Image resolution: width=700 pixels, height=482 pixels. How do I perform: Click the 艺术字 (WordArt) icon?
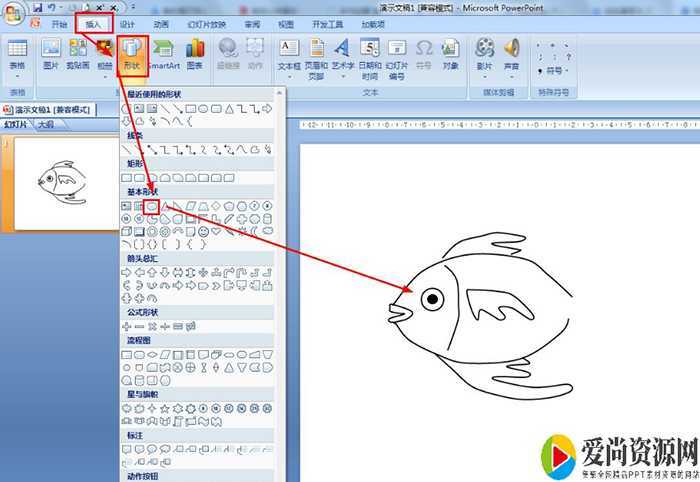coord(342,58)
